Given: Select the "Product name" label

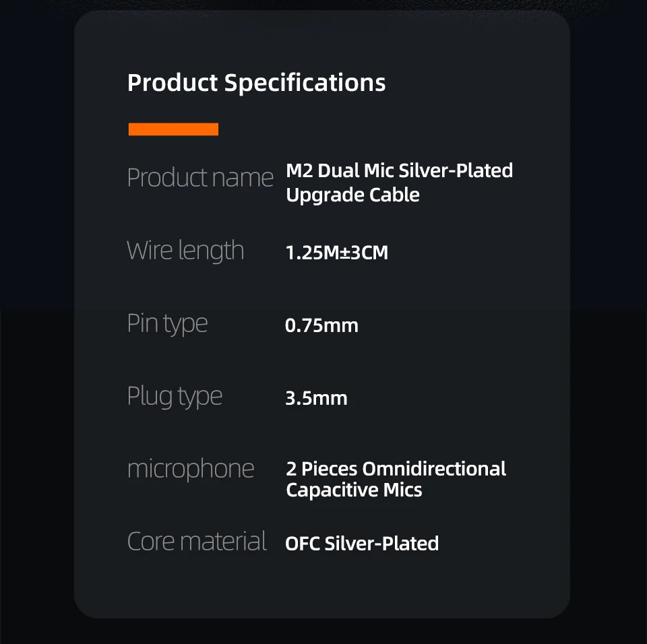Looking at the screenshot, I should pos(200,178).
